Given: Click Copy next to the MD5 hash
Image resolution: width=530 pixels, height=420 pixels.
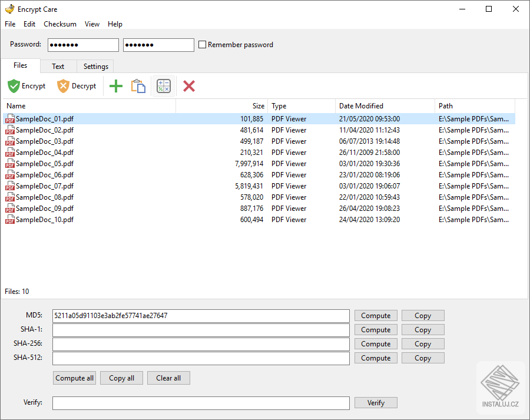Looking at the screenshot, I should [x=423, y=315].
